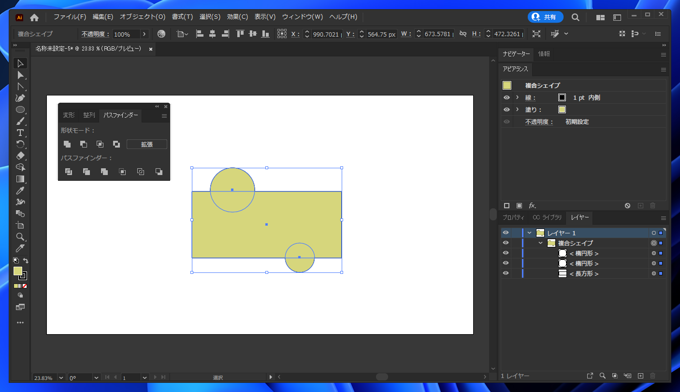Viewport: 680px width, 392px height.
Task: Click Minus Back pathfinder icon
Action: tap(159, 172)
